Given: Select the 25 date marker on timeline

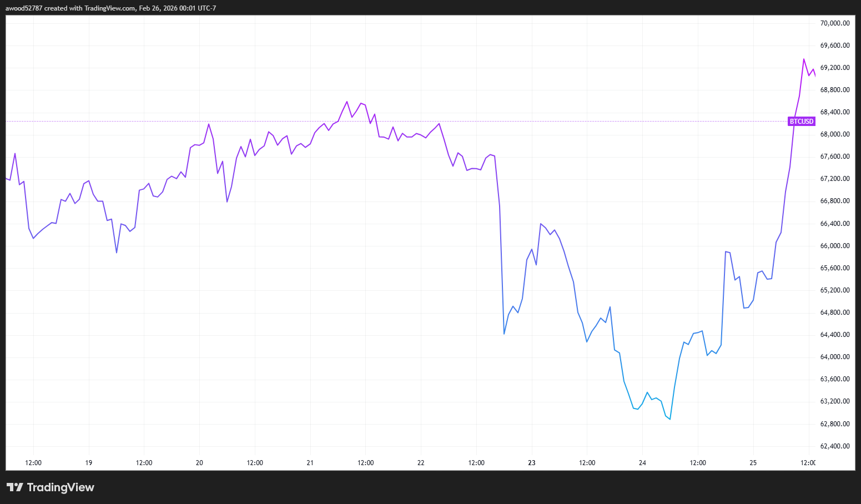Looking at the screenshot, I should (x=753, y=462).
